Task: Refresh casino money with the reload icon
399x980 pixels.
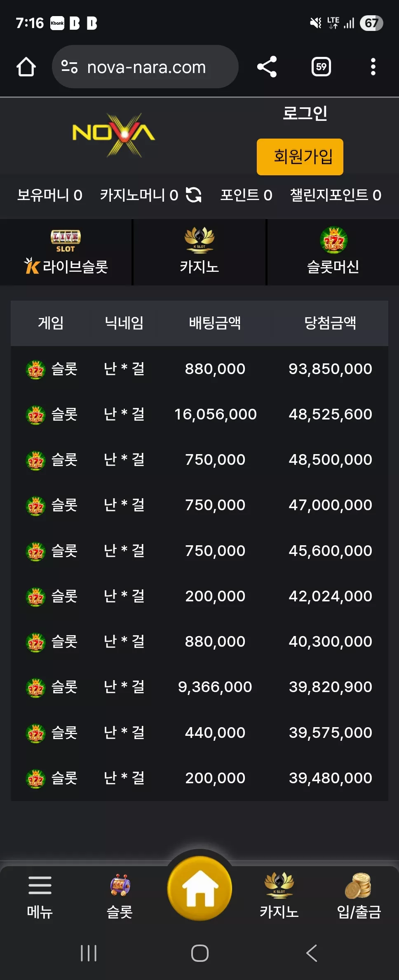Action: click(193, 195)
